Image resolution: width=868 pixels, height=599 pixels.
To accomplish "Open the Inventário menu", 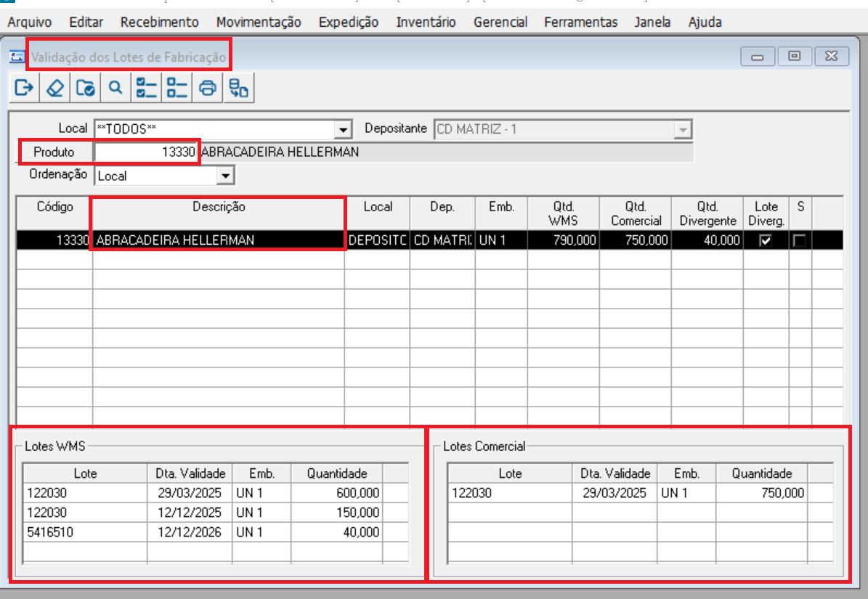I will point(426,22).
